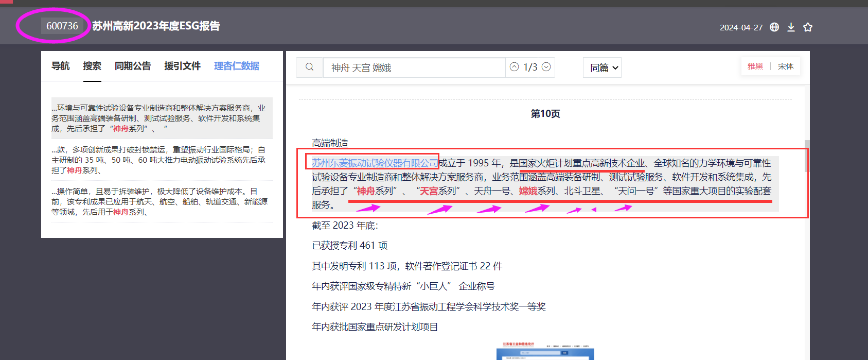This screenshot has width=868, height=360.
Task: Click the line 截至 2023 年底:
Action: coord(345,225)
